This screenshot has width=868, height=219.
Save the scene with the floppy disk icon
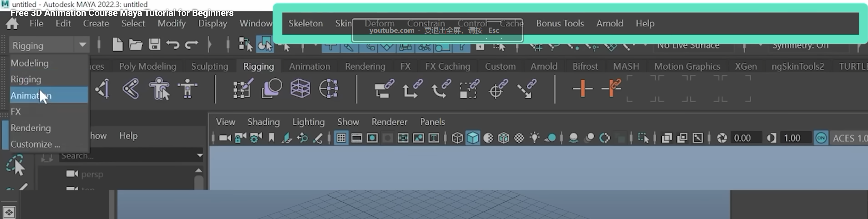(x=155, y=45)
